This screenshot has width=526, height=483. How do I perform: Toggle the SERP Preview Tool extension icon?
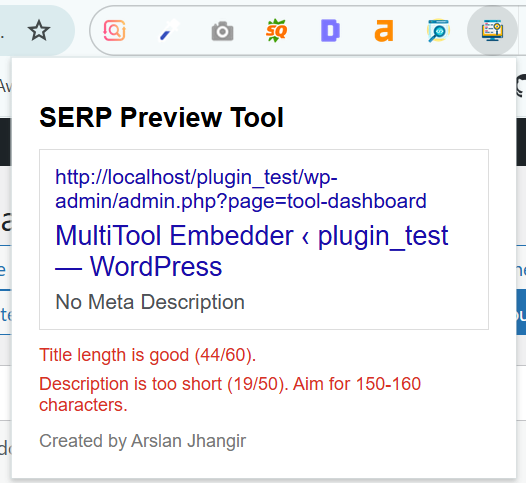tap(492, 31)
